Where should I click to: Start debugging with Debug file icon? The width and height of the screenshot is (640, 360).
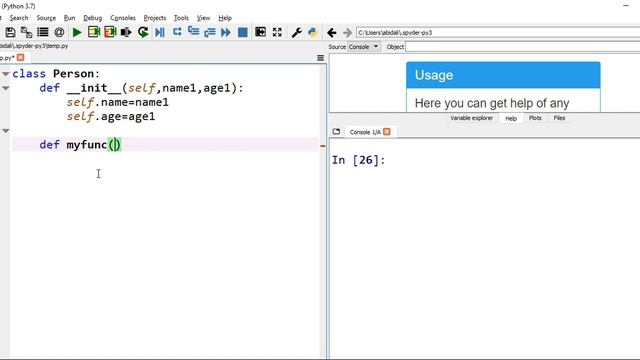160,32
